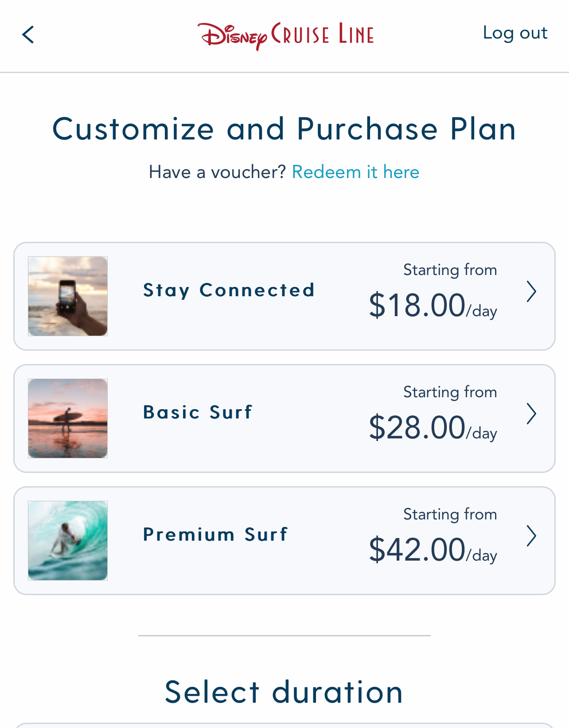Click "Starting from" label on Premium Surf card
Image resolution: width=569 pixels, height=728 pixels.
(450, 515)
